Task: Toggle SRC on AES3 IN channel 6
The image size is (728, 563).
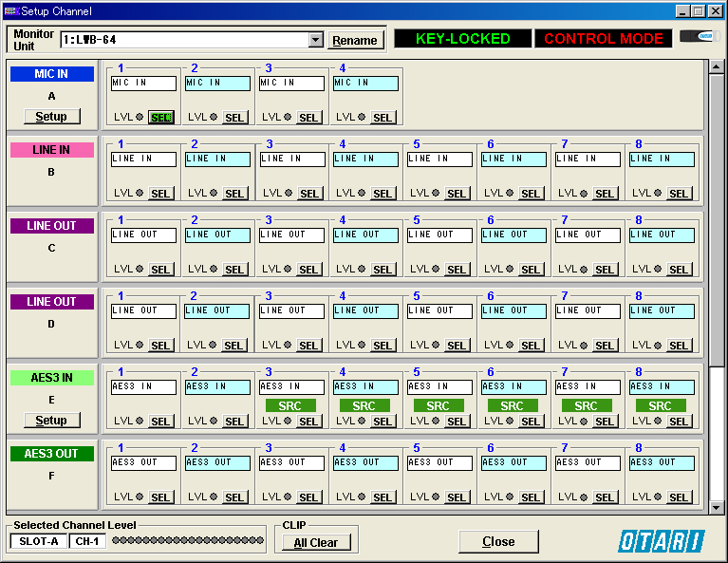Action: click(x=513, y=405)
